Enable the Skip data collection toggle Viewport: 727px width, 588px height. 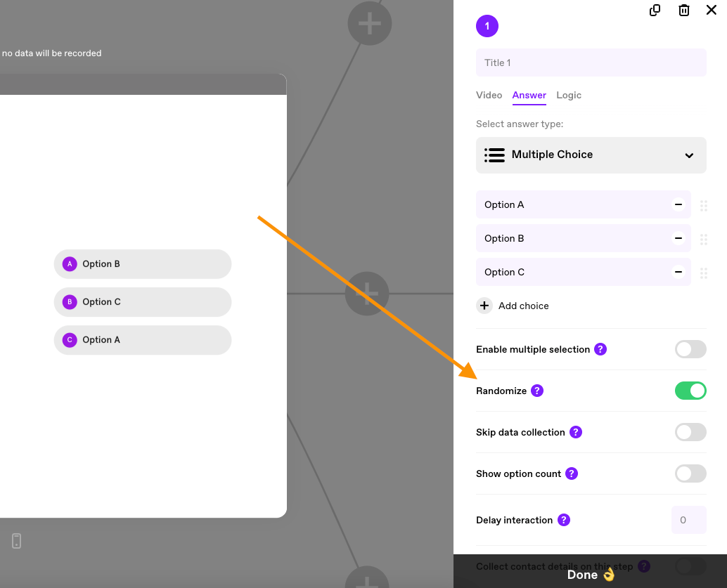(x=690, y=432)
